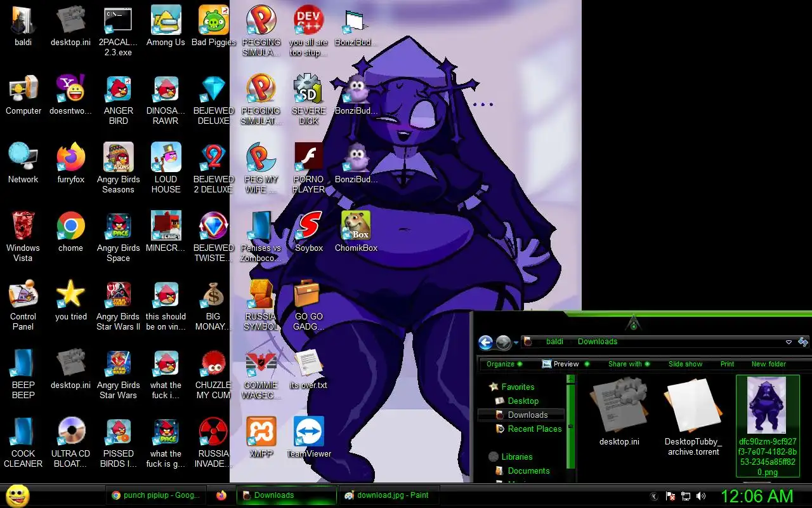Click the Back arrow in Explorer
The height and width of the screenshot is (508, 812).
[x=486, y=343]
